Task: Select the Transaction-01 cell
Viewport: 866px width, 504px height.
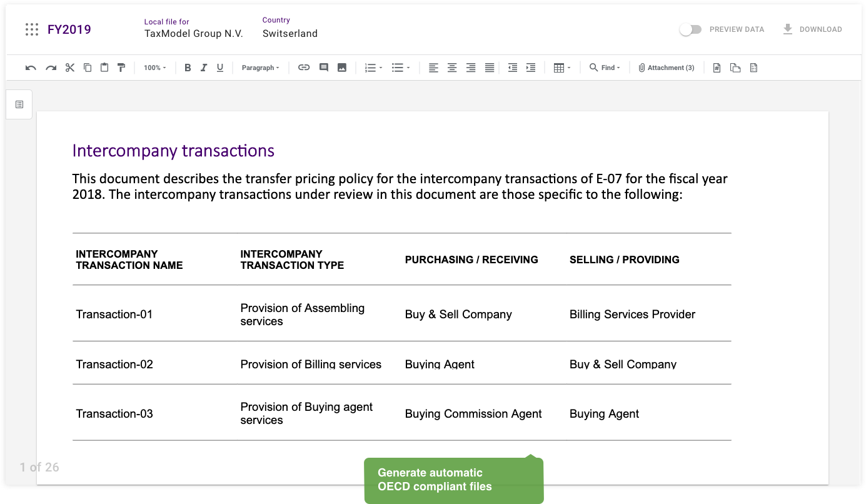Action: [x=114, y=315]
